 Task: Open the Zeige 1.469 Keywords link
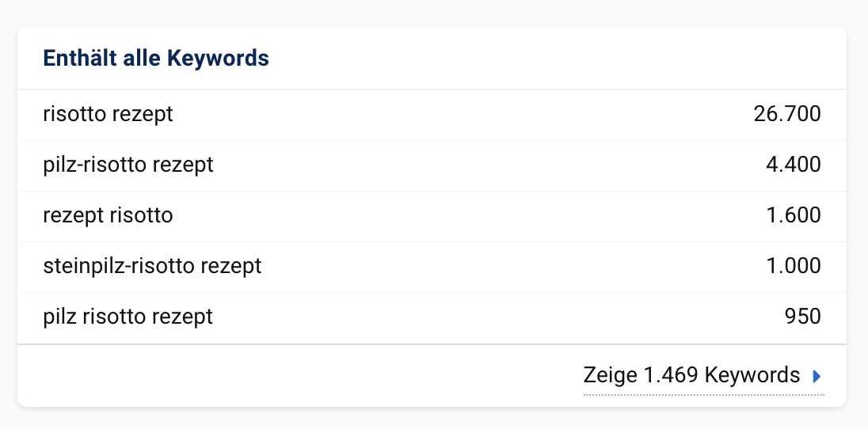tap(703, 376)
